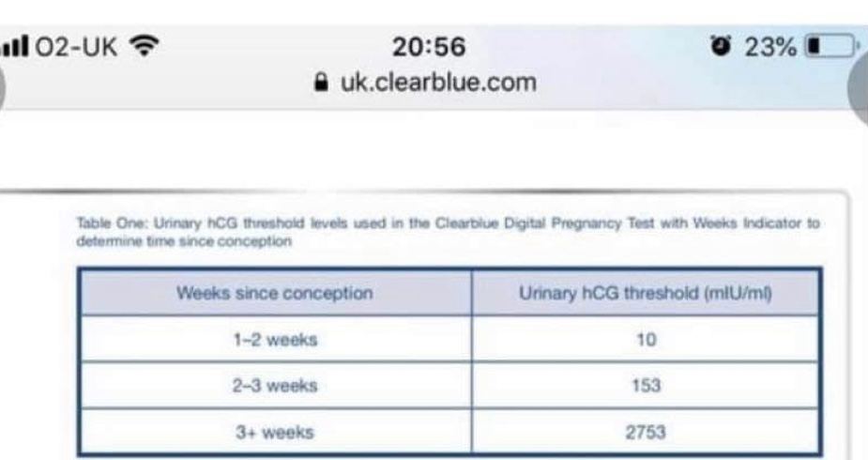The width and height of the screenshot is (868, 460).
Task: Tap the 20:56 clock in status bar
Action: (429, 46)
